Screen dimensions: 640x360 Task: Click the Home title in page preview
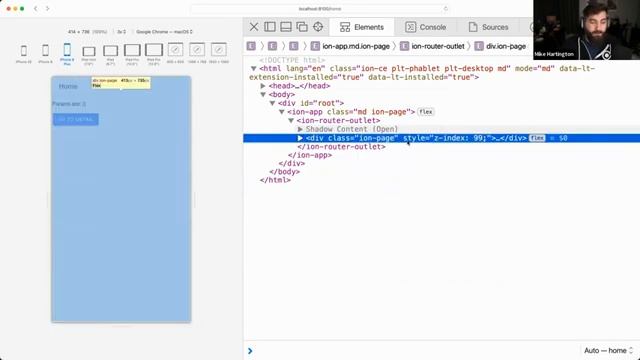(x=68, y=87)
